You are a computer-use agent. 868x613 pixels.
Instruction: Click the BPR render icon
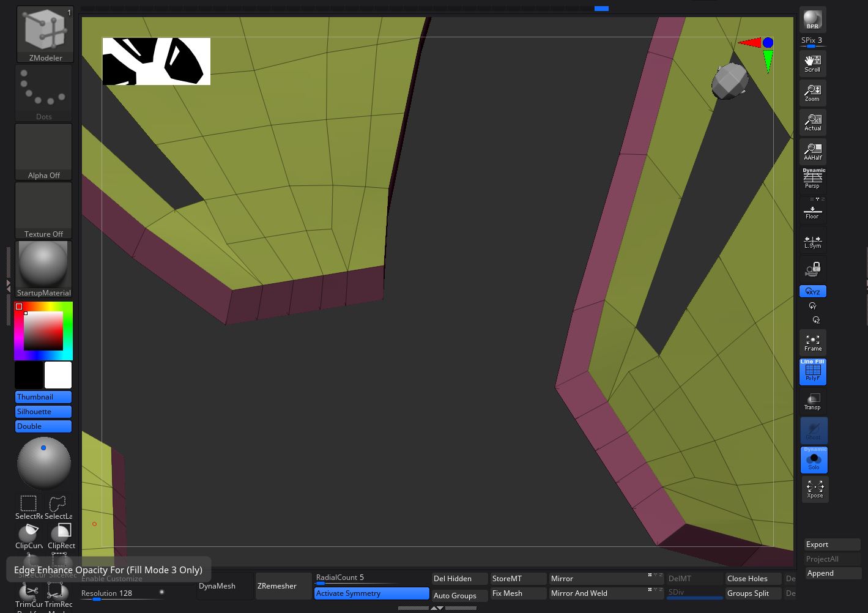pos(812,20)
